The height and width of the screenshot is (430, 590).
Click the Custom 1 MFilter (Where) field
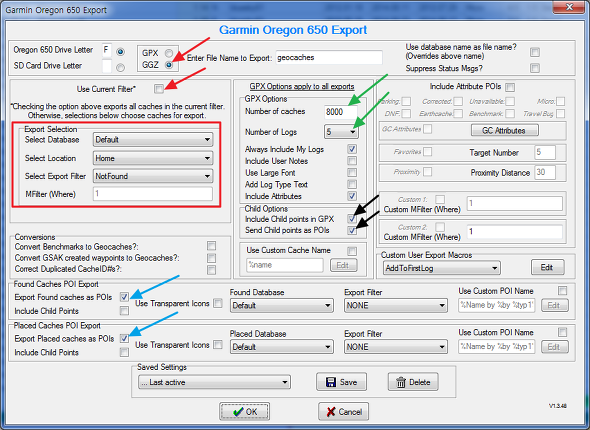[x=514, y=204]
